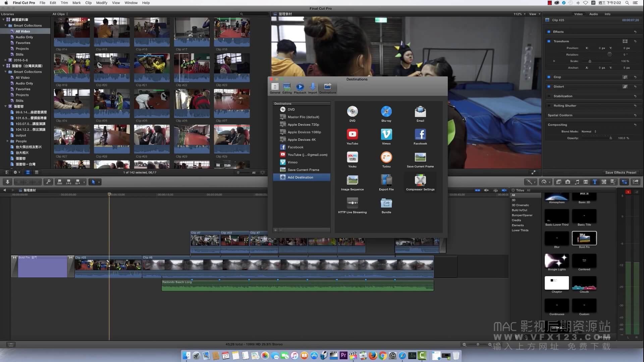Adjust the timeline zoom slider
644x362 pixels.
point(478,345)
